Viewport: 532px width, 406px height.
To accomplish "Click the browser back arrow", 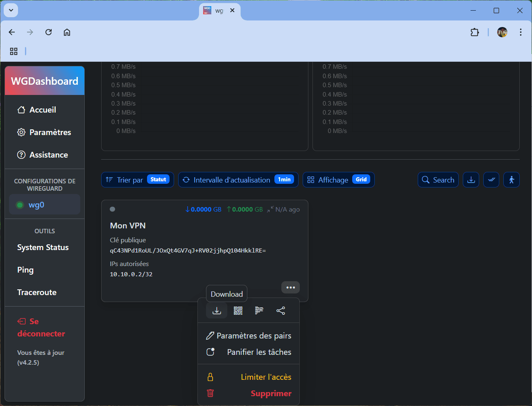I will [12, 32].
